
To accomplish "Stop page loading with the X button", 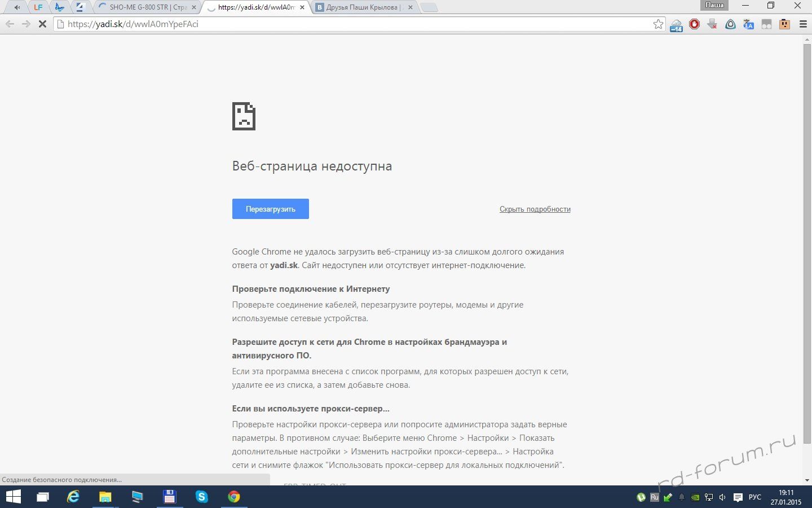I will pyautogui.click(x=42, y=24).
